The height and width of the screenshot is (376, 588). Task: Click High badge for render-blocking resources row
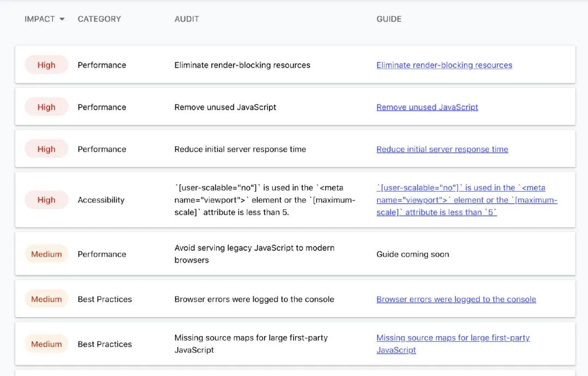click(x=46, y=65)
